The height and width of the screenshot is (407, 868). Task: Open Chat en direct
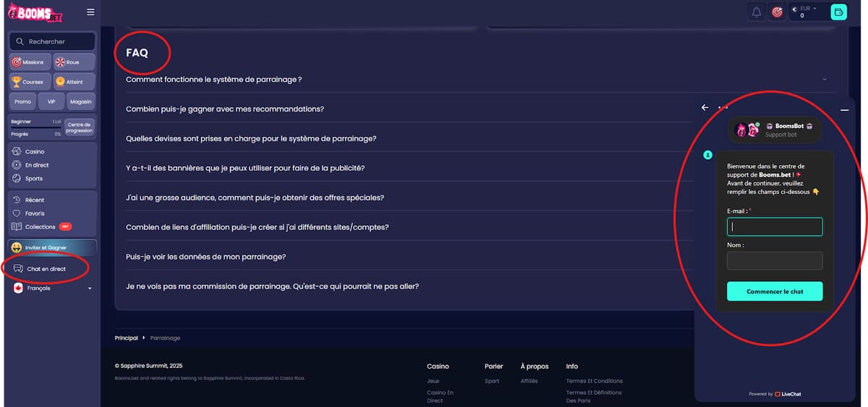tap(46, 269)
